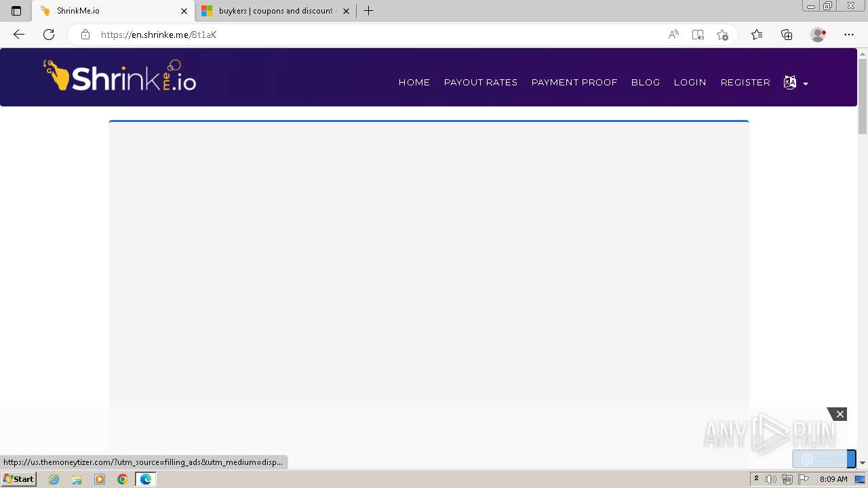Screen dimensions: 868x488
Task: Switch to buykers coupons and discount tab
Action: click(275, 11)
